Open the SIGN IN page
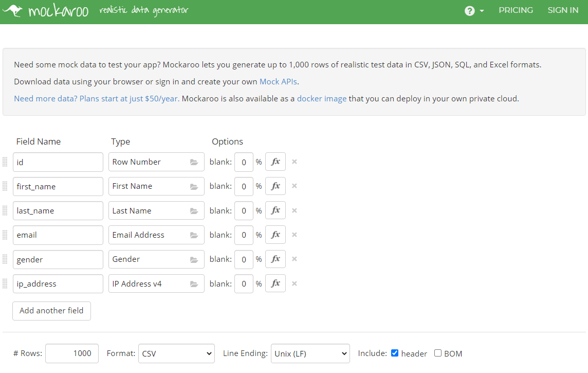 click(x=563, y=10)
